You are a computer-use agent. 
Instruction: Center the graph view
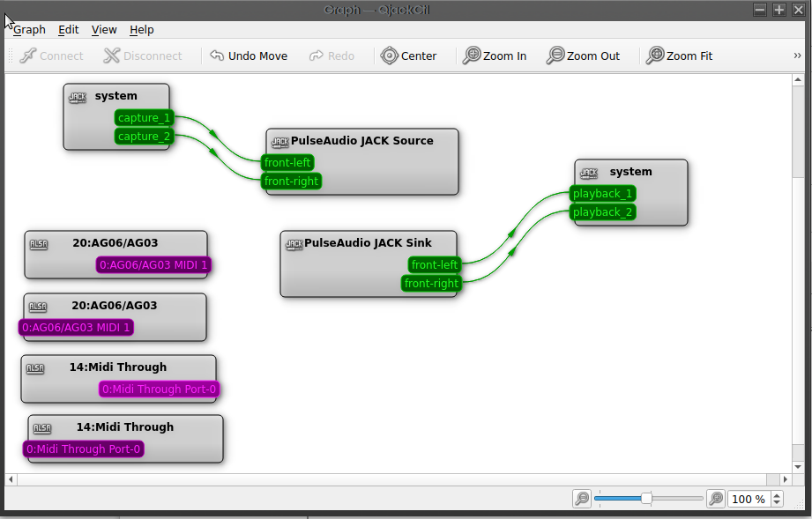408,56
